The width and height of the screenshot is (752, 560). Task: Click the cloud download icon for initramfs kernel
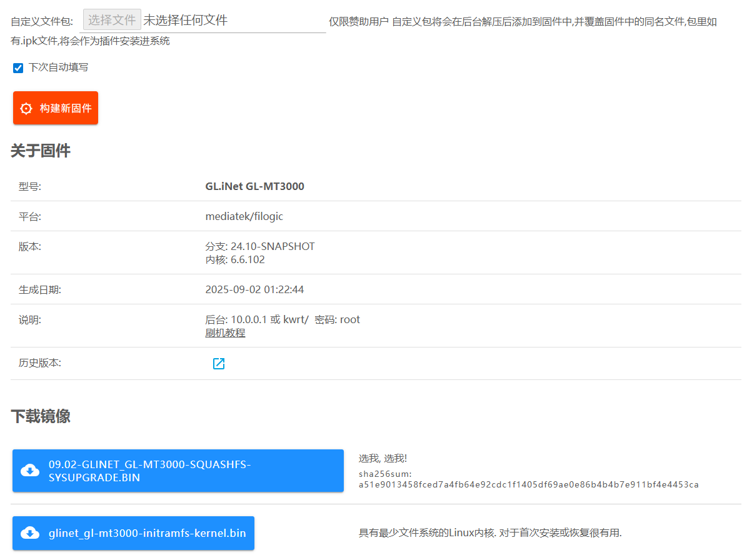point(30,533)
